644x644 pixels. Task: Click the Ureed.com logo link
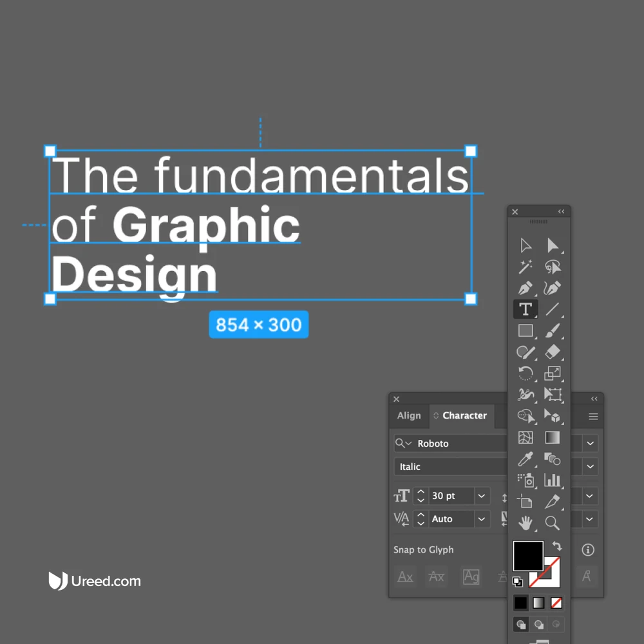click(x=95, y=581)
